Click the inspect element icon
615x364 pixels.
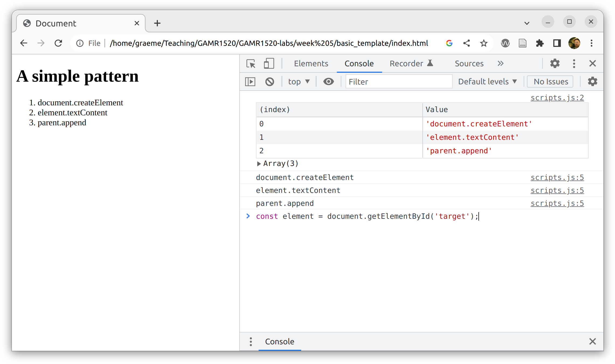251,63
